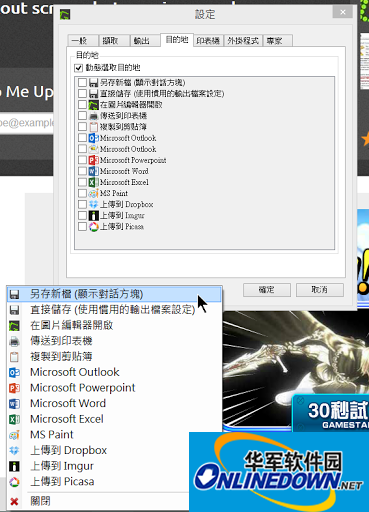Click clipboard icon in settings destination list
This screenshot has width=369, height=512.
click(94, 127)
